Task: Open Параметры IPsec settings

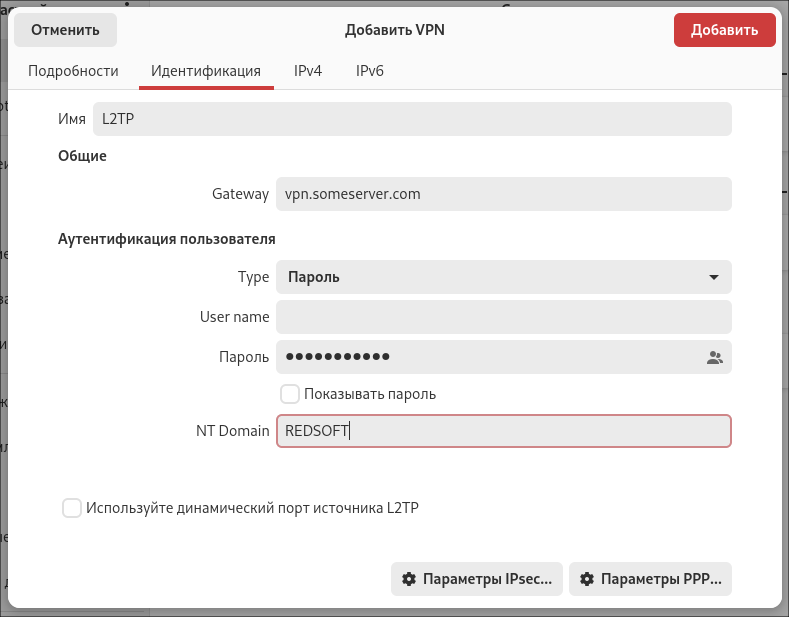Action: 477,579
